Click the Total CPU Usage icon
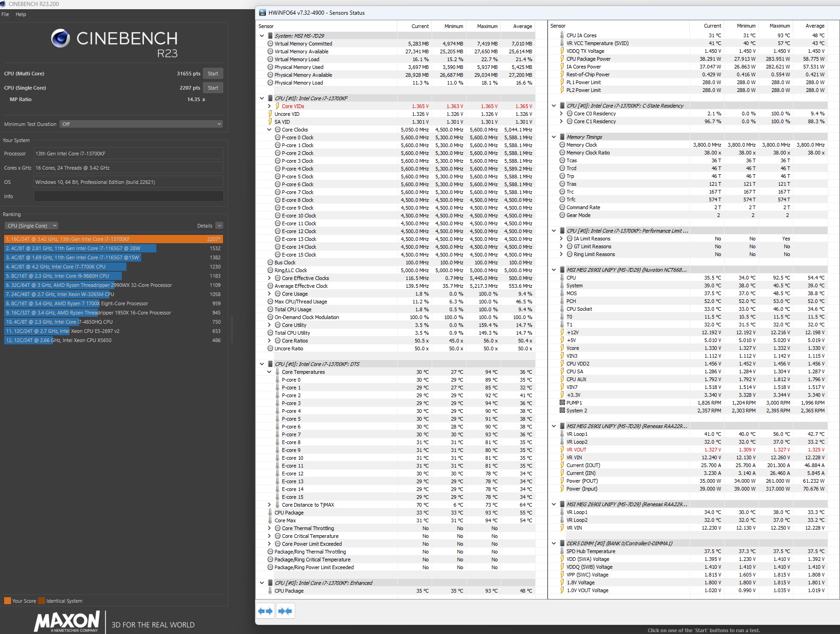This screenshot has height=634, width=840. pyautogui.click(x=270, y=309)
